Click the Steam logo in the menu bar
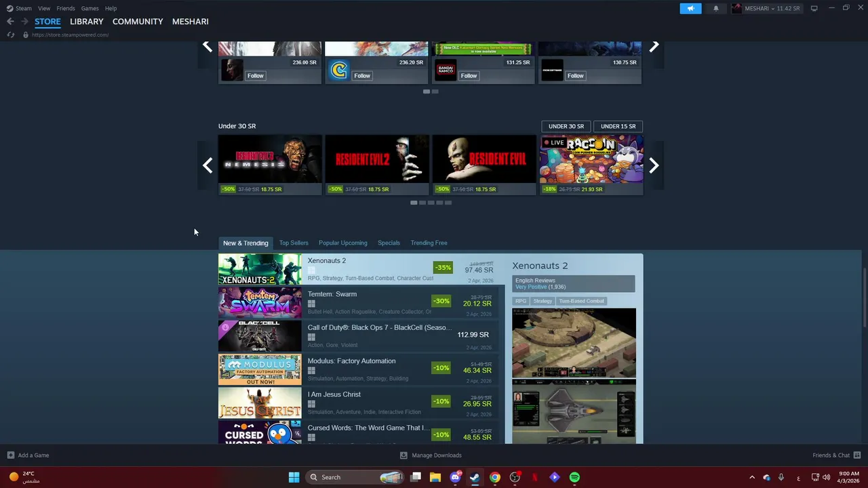The width and height of the screenshot is (868, 488). (9, 8)
